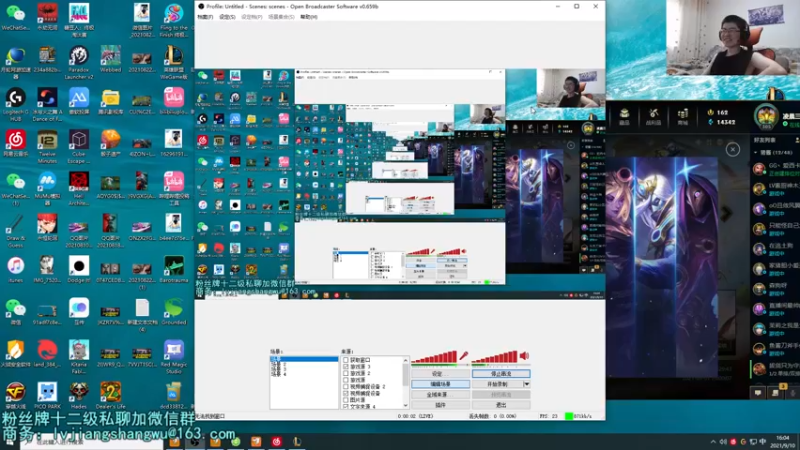Close champion splash panel in League client
The width and height of the screenshot is (800, 450).
733,149
